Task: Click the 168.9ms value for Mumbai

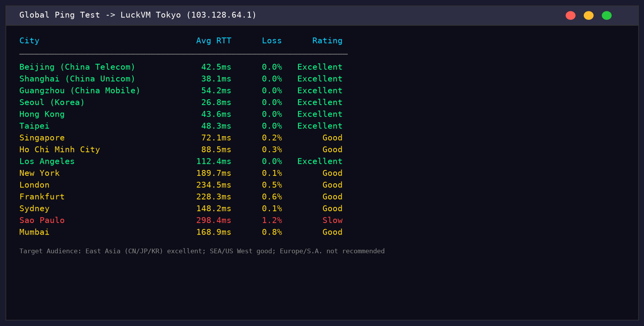Action: pos(214,232)
